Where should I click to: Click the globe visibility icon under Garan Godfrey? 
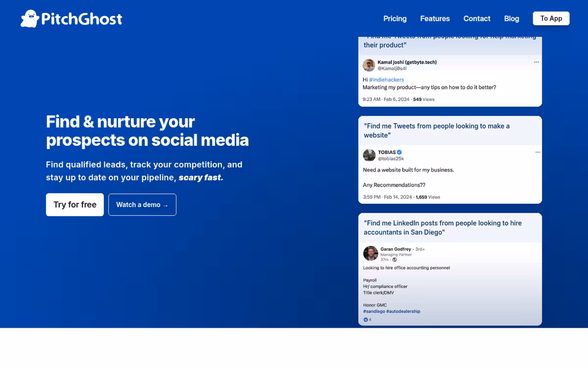(394, 260)
